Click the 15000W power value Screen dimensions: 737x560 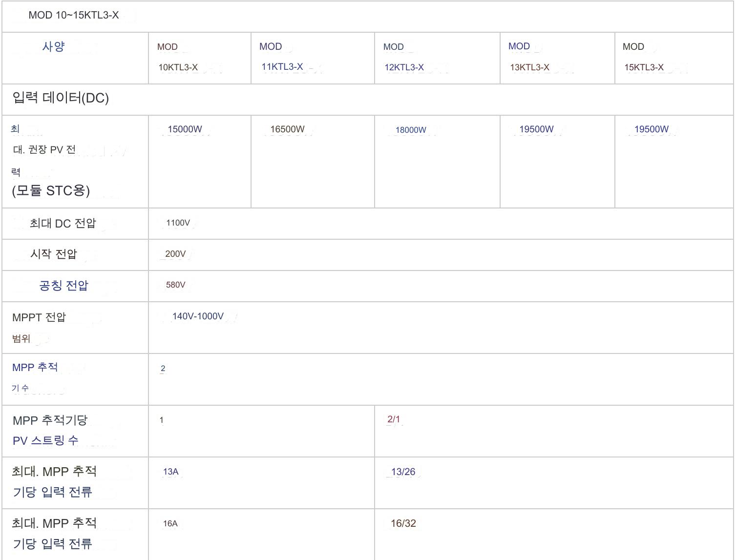click(185, 129)
